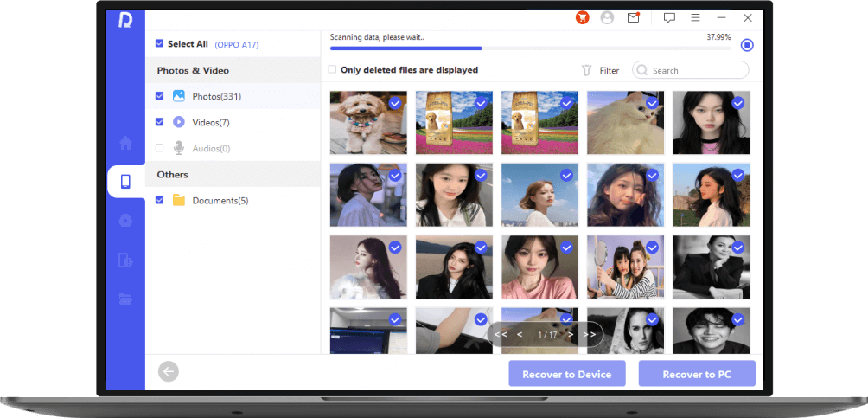
Task: Click the Recover to PC button
Action: [x=697, y=374]
